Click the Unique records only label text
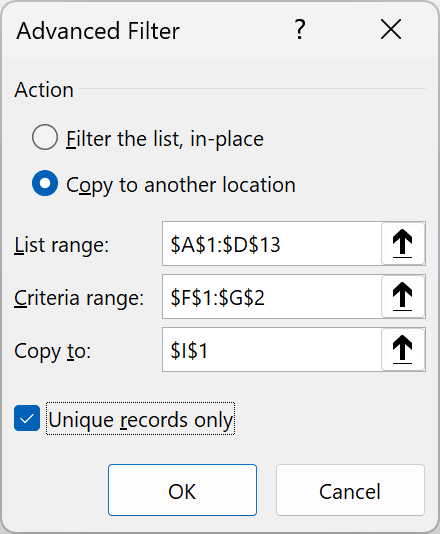Screen dimensions: 440x534 pos(141,420)
